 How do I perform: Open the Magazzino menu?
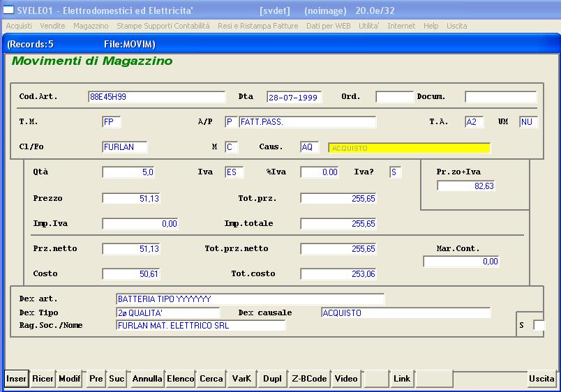pyautogui.click(x=91, y=26)
